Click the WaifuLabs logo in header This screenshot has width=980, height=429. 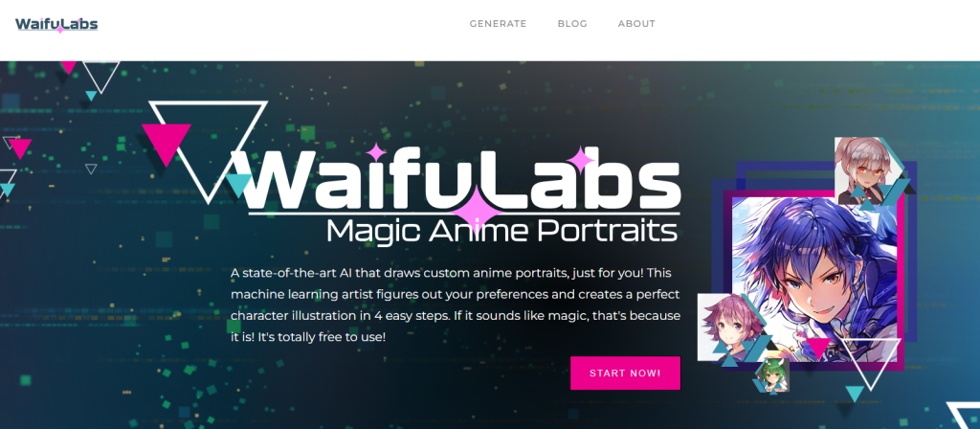[x=56, y=24]
